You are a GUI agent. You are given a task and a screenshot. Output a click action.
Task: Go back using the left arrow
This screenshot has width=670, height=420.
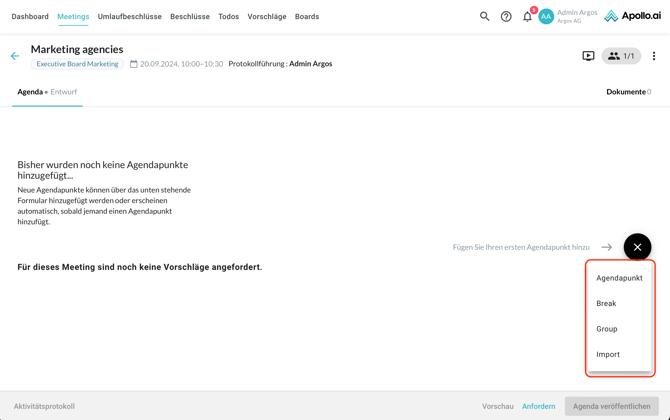click(x=15, y=56)
